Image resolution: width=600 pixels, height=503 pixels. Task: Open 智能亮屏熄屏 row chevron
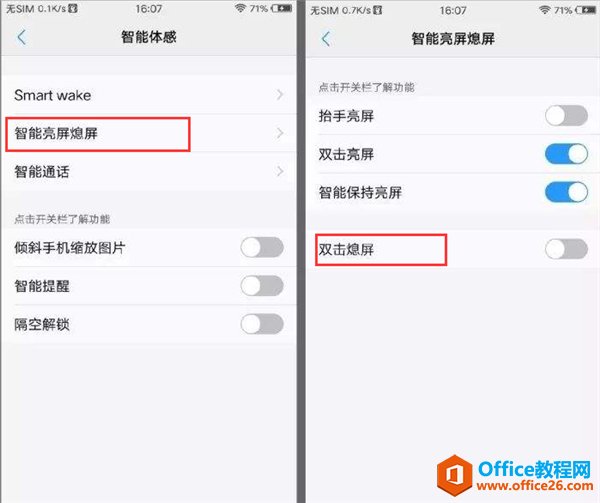pos(280,133)
